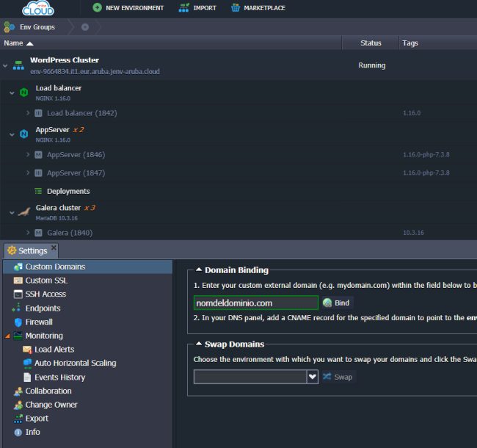Open Env Groups
Viewport: 477px width, 448px height.
(29, 27)
